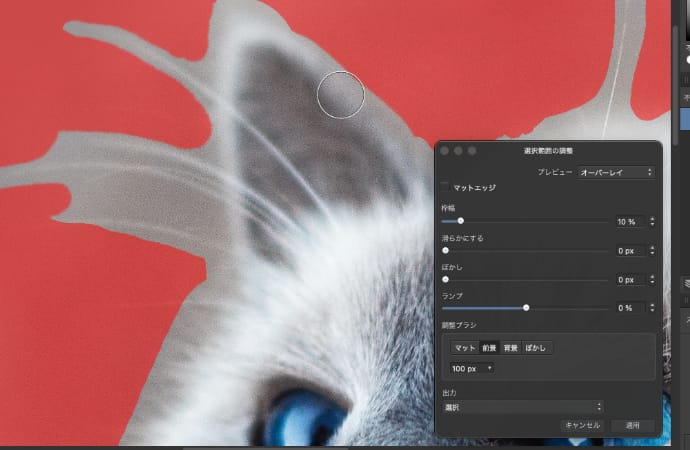The width and height of the screenshot is (690, 450).
Task: Select the ぼかし adjustment brush mode
Action: click(x=536, y=348)
